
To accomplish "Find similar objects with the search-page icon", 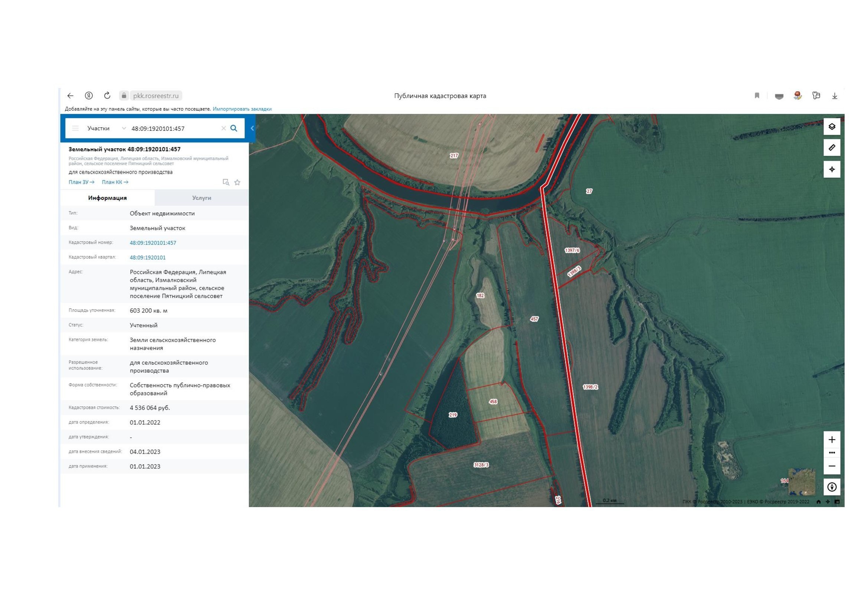I will point(226,182).
